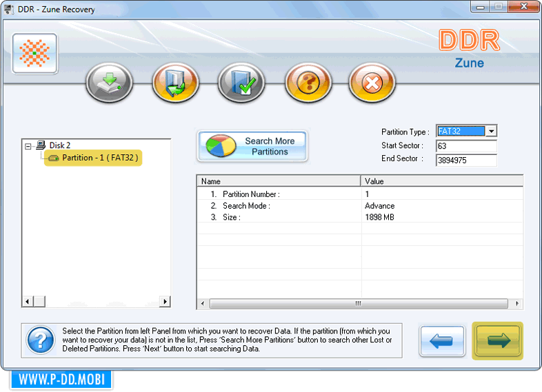This screenshot has width=542, height=392.
Task: Click the Start Sector input field
Action: pos(466,146)
